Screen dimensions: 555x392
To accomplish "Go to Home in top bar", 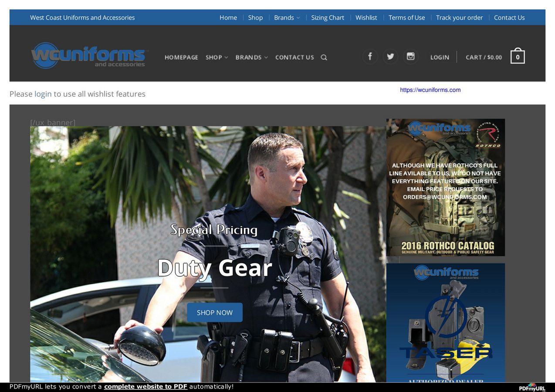I will pyautogui.click(x=228, y=17).
